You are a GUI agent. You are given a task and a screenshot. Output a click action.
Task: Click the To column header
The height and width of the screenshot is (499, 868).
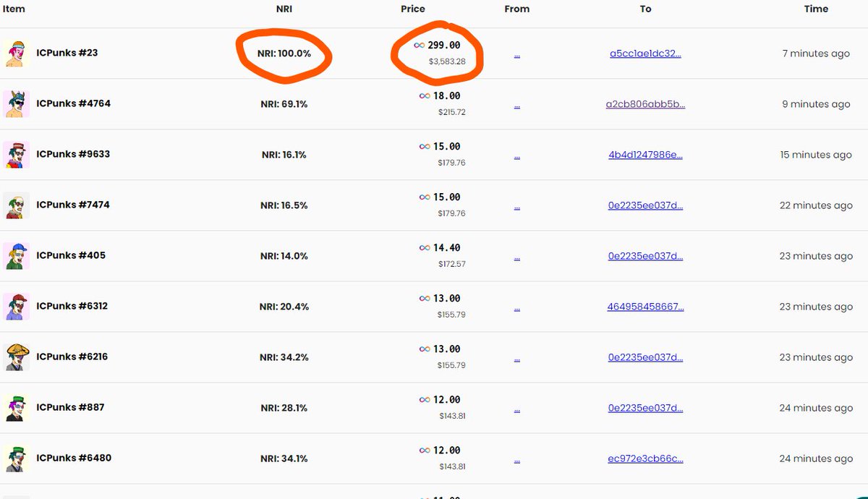tap(645, 9)
